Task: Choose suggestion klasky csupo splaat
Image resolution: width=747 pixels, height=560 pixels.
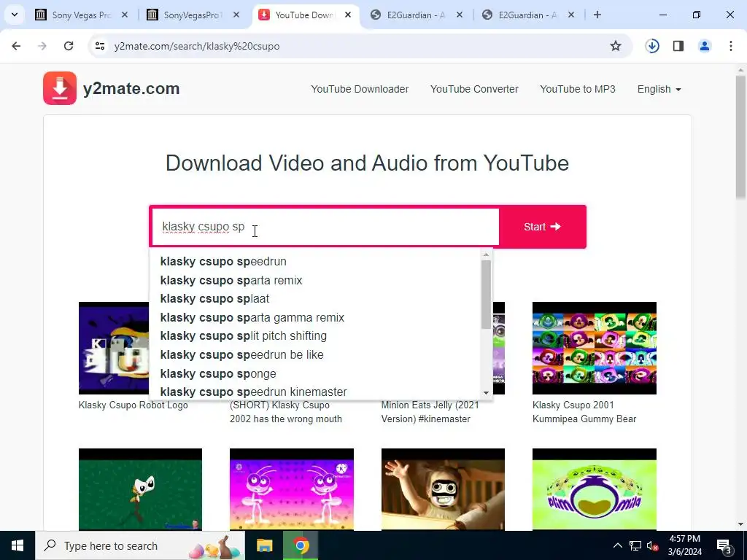Action: pos(315,298)
